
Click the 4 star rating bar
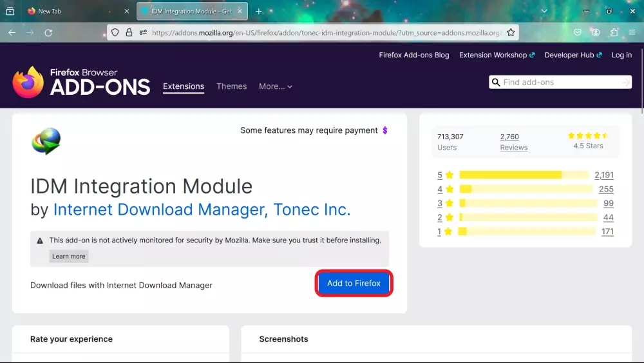526,189
